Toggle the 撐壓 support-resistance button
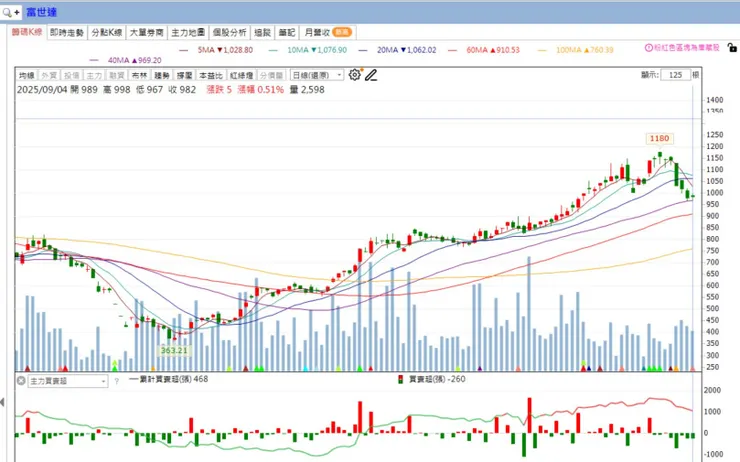The width and height of the screenshot is (740, 462). 185,76
